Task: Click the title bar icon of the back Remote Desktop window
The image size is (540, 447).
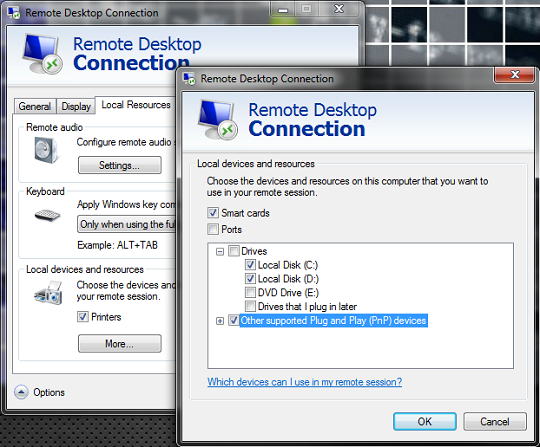Action: (x=14, y=13)
